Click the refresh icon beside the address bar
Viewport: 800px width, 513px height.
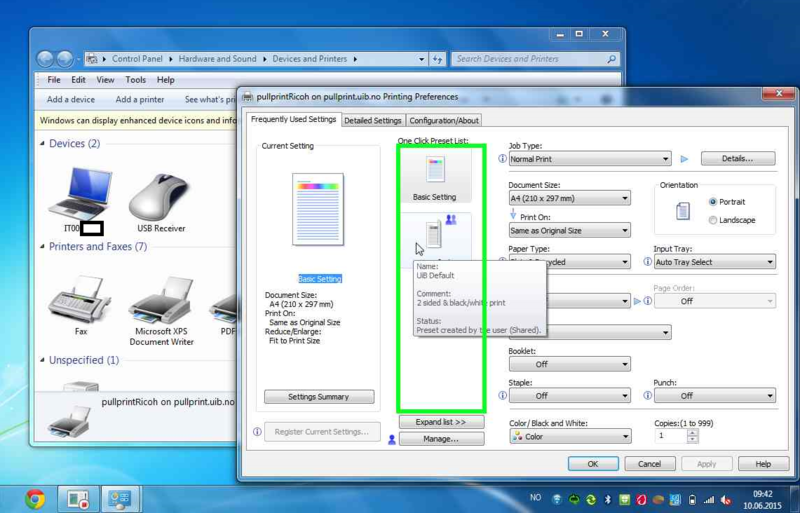pos(437,59)
